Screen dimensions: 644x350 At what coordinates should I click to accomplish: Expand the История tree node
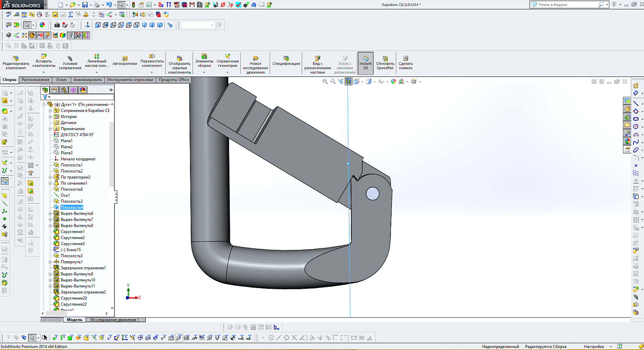[x=50, y=117]
